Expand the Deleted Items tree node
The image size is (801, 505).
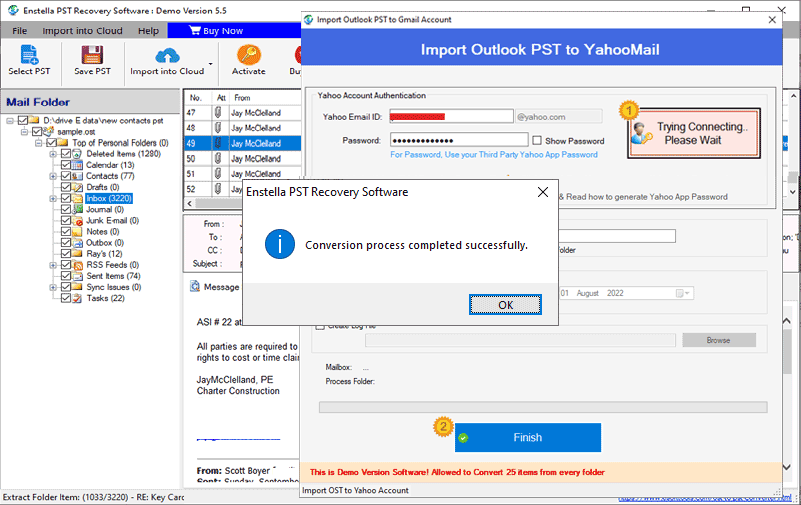tap(53, 154)
